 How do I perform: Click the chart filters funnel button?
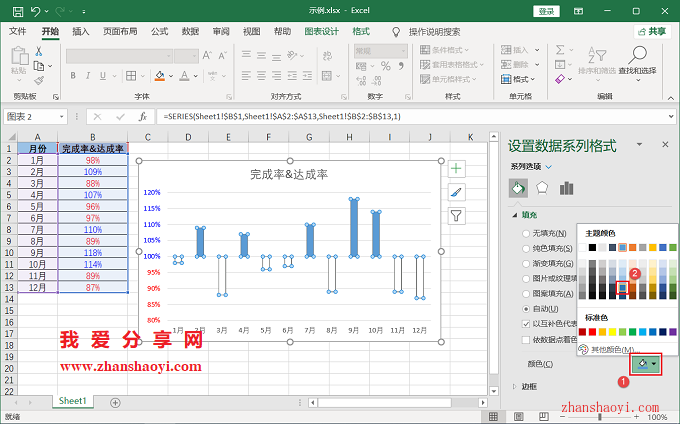point(456,215)
